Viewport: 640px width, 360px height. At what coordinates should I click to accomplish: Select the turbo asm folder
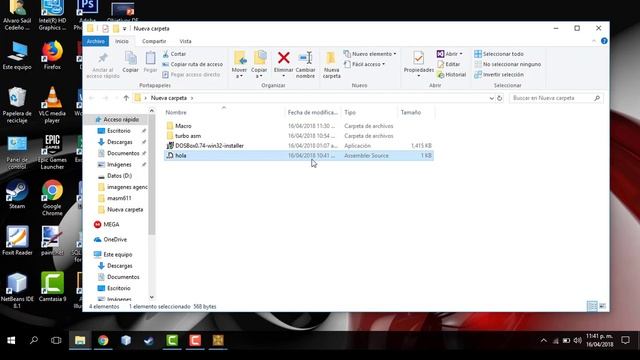[299, 136]
